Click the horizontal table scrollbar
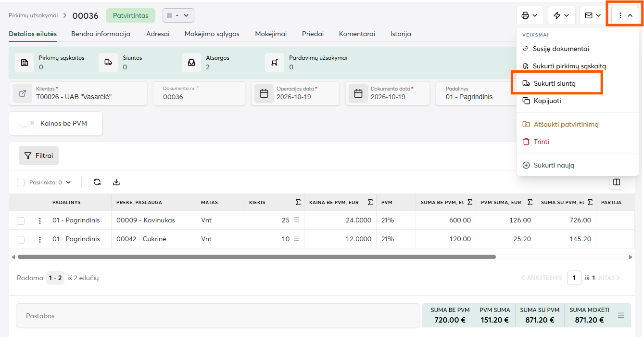Image resolution: width=644 pixels, height=337 pixels. click(256, 257)
